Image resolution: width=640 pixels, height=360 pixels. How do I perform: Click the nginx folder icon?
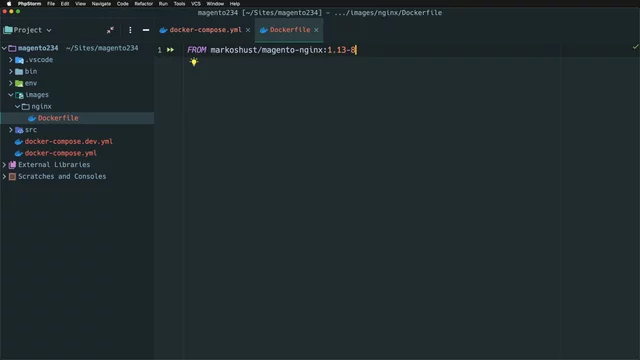[26, 107]
